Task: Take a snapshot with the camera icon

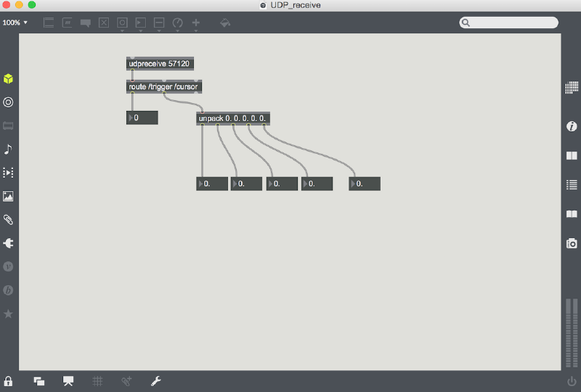Action: pos(572,243)
